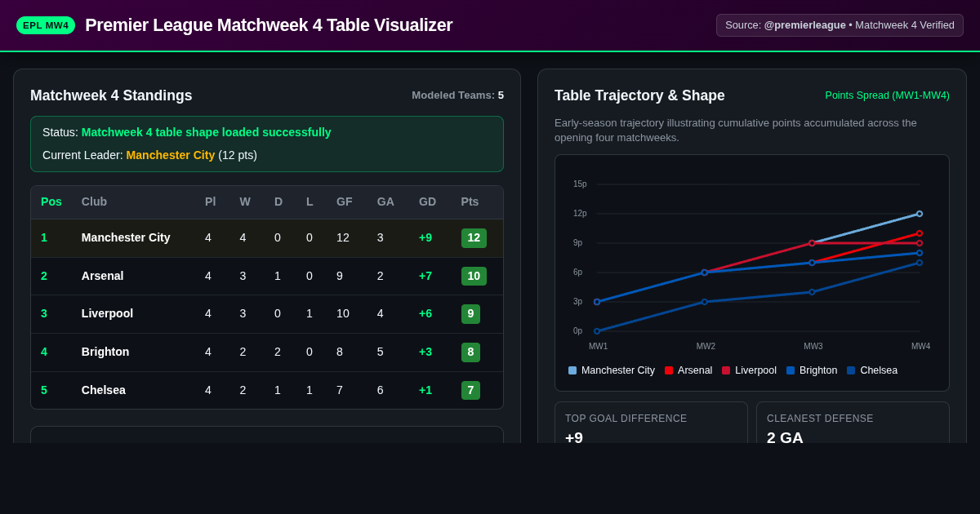Click Chelsea's +1 goal difference
This screenshot has width=980, height=514.
point(425,390)
